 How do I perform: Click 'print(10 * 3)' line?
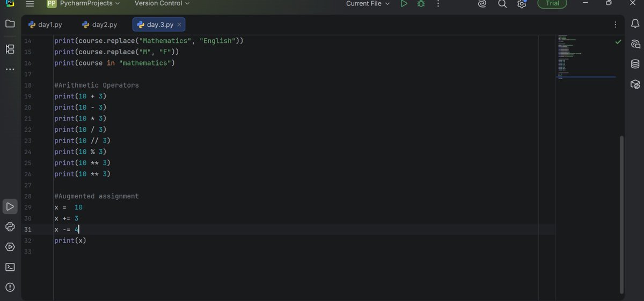tap(80, 119)
